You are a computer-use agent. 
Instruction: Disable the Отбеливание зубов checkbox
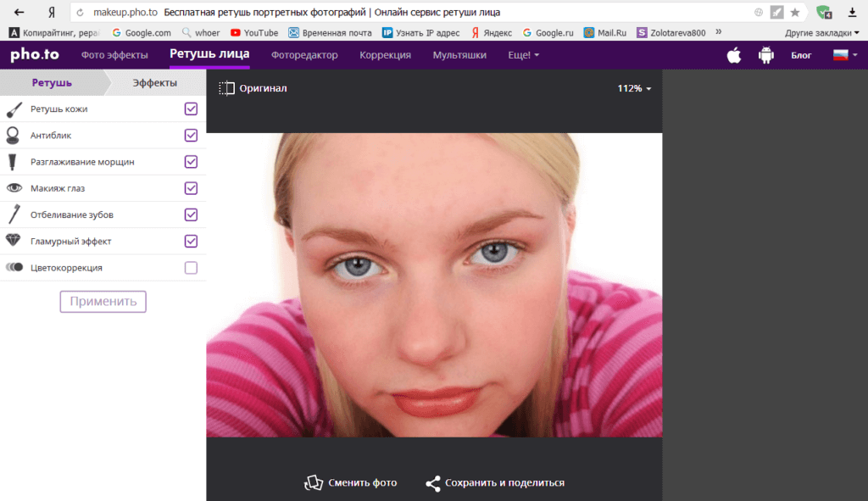tap(191, 214)
